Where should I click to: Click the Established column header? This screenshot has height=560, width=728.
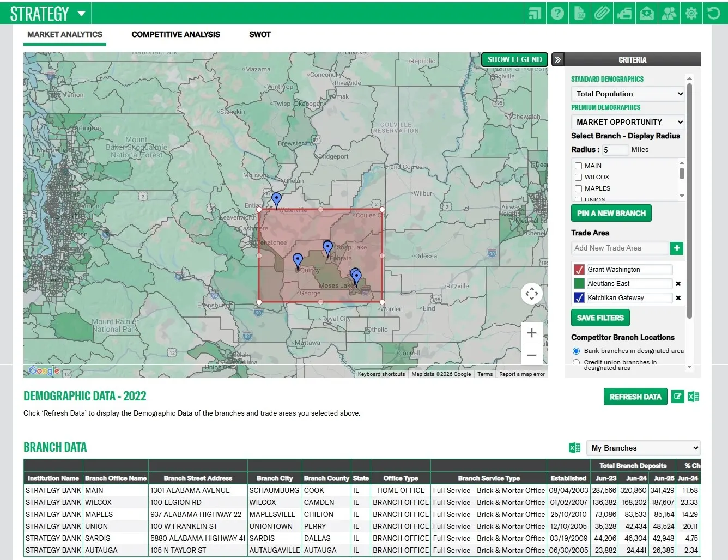pyautogui.click(x=568, y=478)
